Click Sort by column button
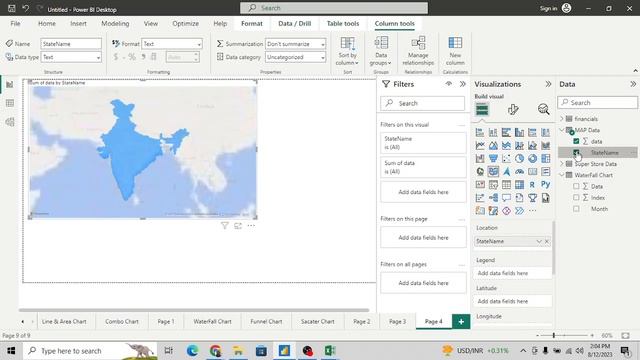Screen dimensions: 640x360 tap(347, 51)
